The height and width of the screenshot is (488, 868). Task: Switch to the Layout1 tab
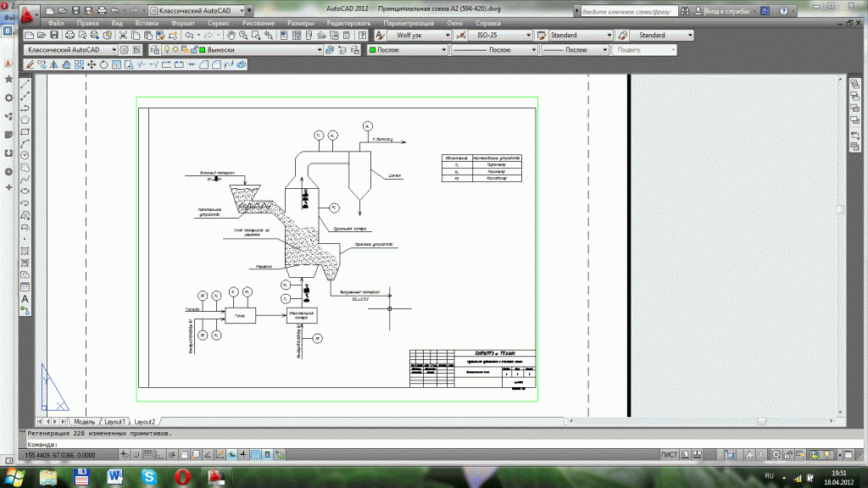coord(114,422)
